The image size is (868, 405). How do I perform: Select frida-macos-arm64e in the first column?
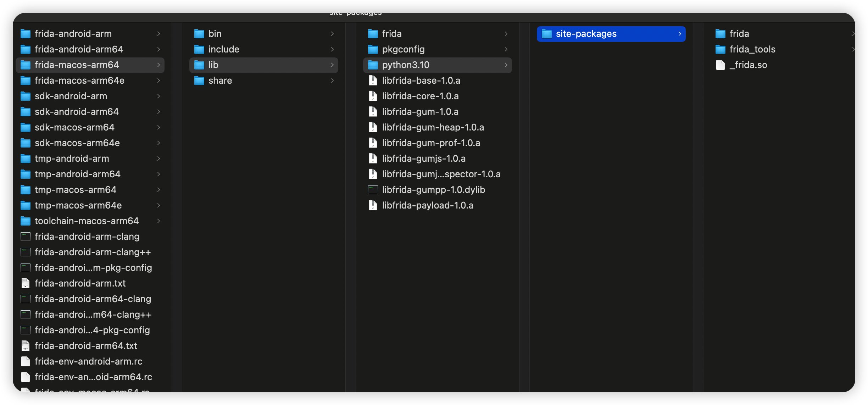pyautogui.click(x=79, y=81)
